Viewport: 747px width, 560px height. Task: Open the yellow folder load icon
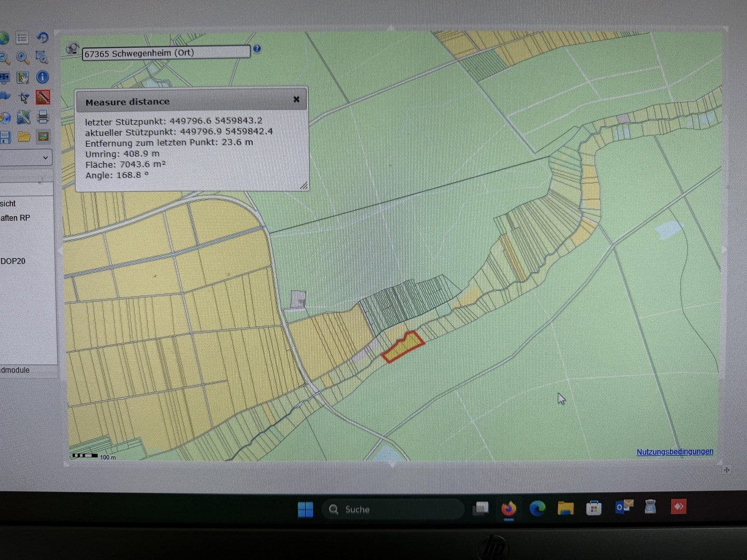(x=24, y=137)
